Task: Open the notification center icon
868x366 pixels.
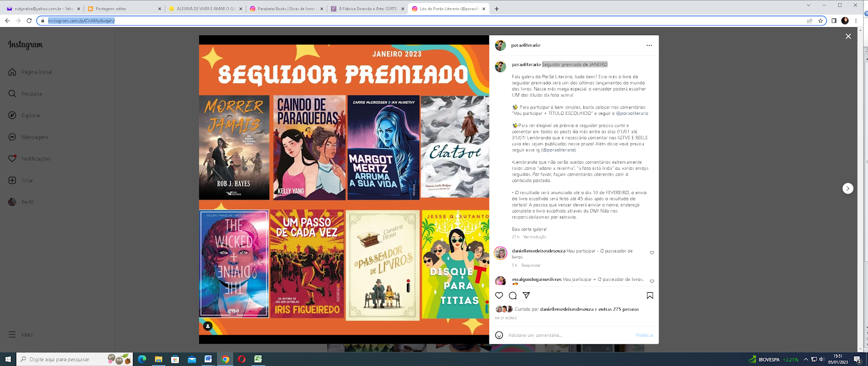Action: click(x=858, y=359)
